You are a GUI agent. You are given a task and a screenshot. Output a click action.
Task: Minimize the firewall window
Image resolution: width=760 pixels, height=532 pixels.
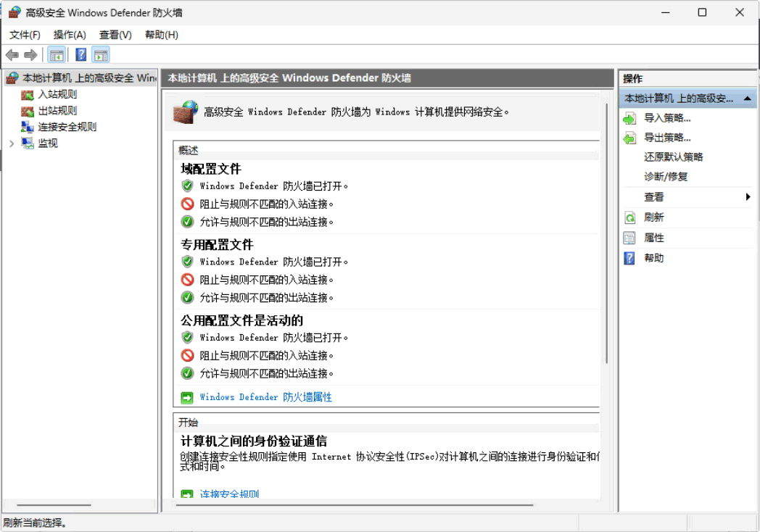pyautogui.click(x=666, y=12)
